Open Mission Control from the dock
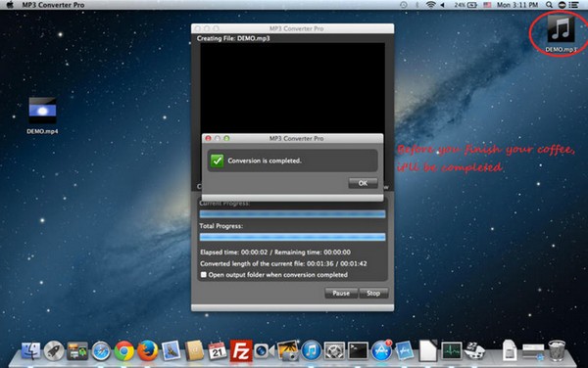 [77, 351]
